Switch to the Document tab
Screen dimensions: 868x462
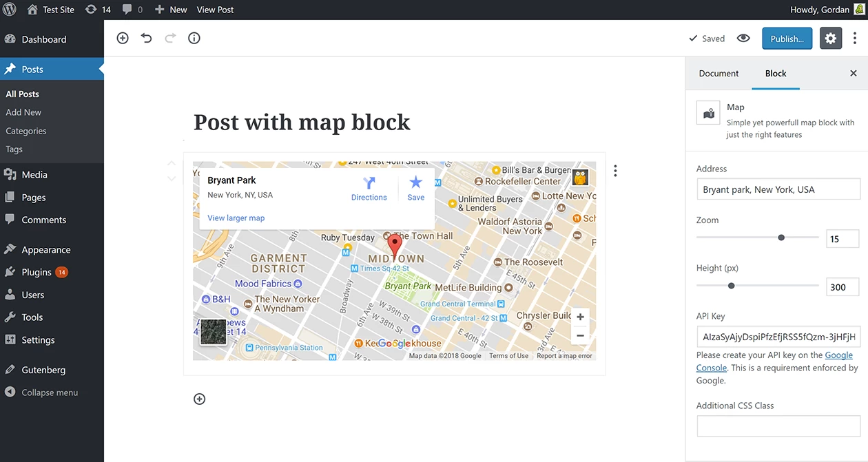pos(719,73)
